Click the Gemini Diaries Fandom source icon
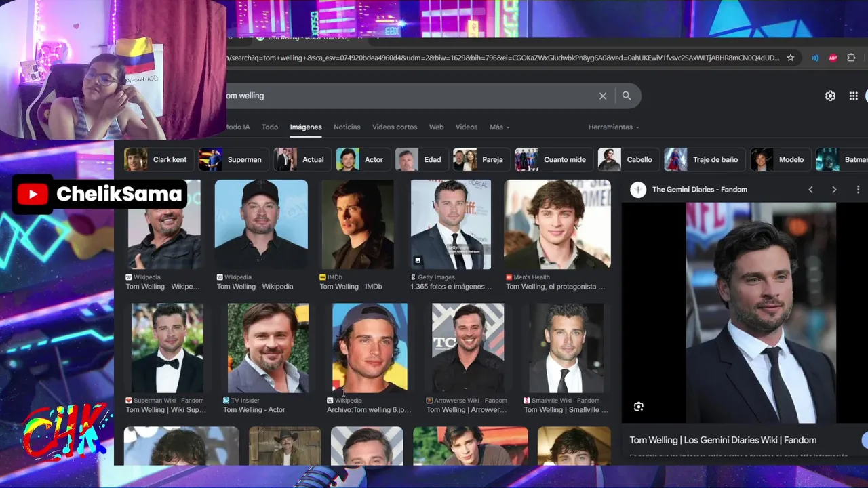 pyautogui.click(x=638, y=190)
